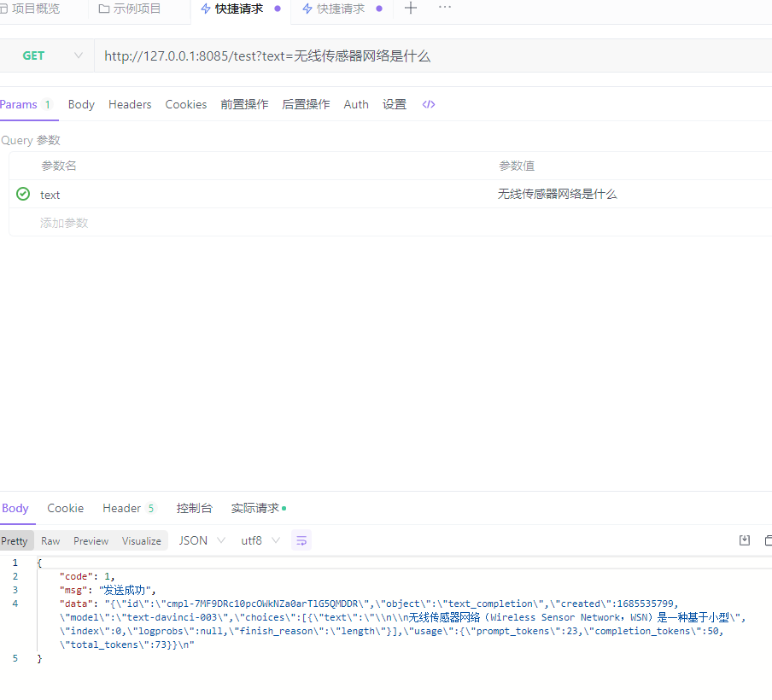Click the 添加参数 placeholder field

point(64,223)
